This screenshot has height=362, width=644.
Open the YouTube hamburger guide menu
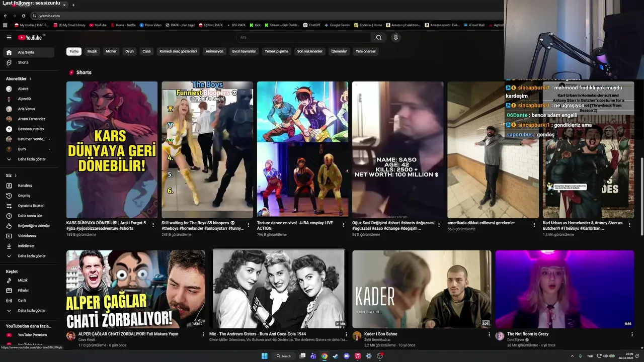9,37
